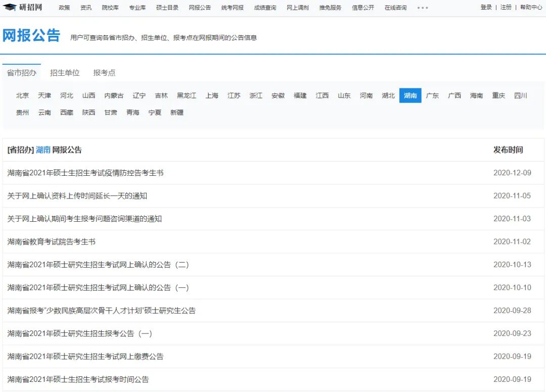Open the 统考网报 section
Image resolution: width=546 pixels, height=392 pixels.
[x=234, y=8]
